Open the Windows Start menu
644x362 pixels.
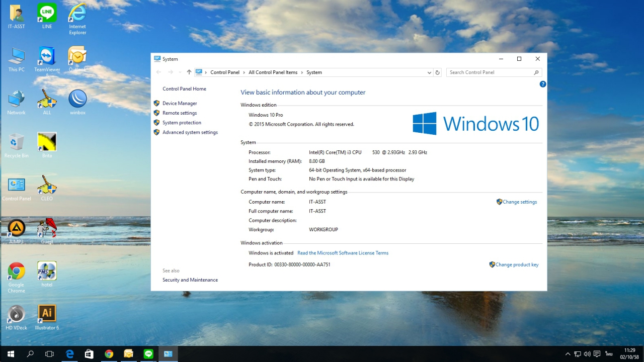[x=10, y=354]
